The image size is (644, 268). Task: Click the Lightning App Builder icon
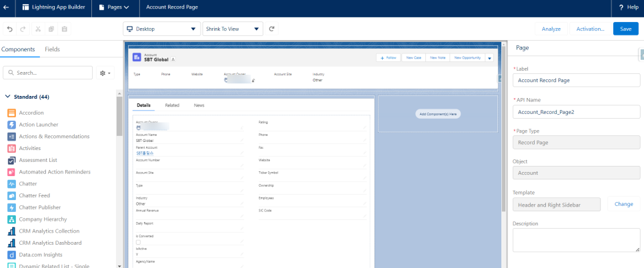pyautogui.click(x=25, y=7)
